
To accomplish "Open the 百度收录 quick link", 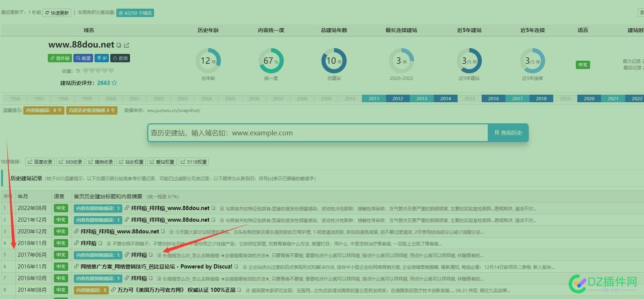I will point(40,162).
